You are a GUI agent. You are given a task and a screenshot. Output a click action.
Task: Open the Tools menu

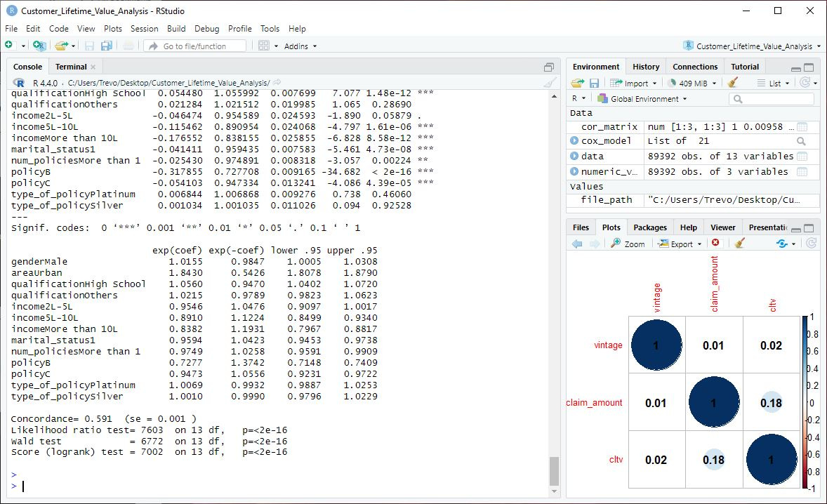click(x=270, y=29)
